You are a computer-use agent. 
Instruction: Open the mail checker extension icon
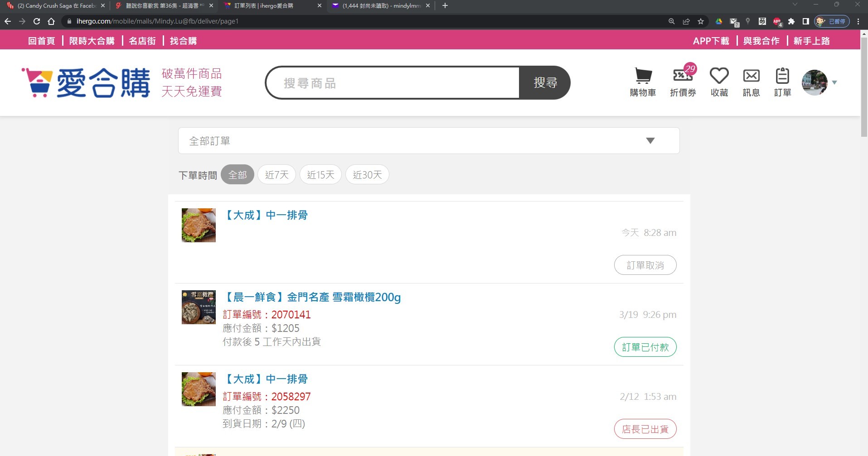pyautogui.click(x=734, y=22)
